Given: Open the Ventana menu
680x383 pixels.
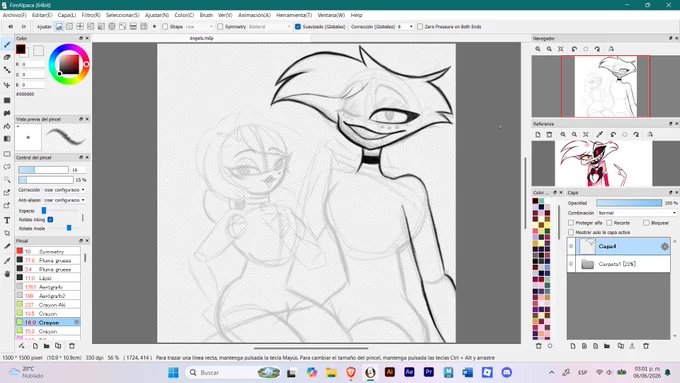Looking at the screenshot, I should pyautogui.click(x=331, y=15).
